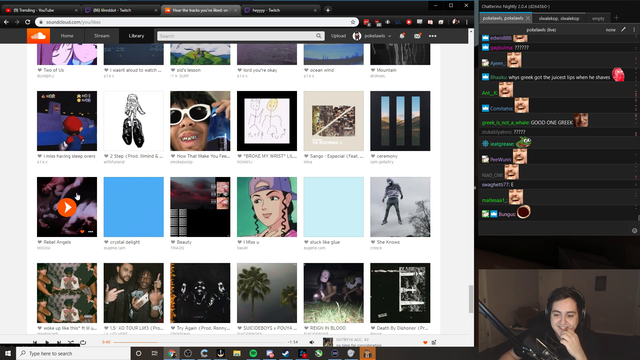Screen dimensions: 640x360
Task: Click the Windows taskbar search box
Action: 73,353
